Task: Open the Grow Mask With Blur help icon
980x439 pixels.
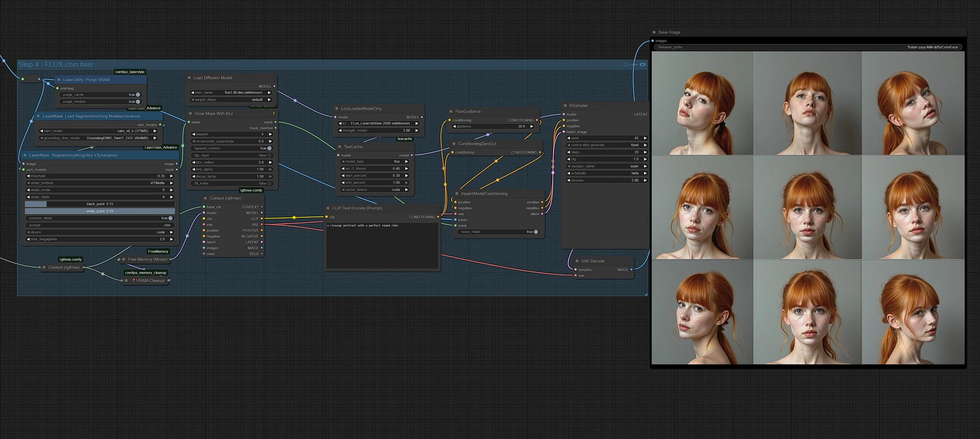Action: pyautogui.click(x=273, y=114)
